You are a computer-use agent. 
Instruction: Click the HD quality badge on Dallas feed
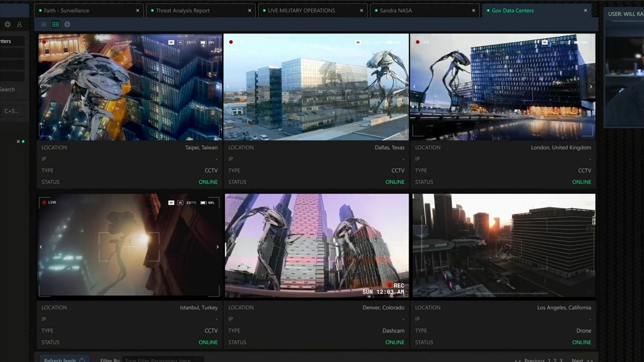tap(358, 42)
